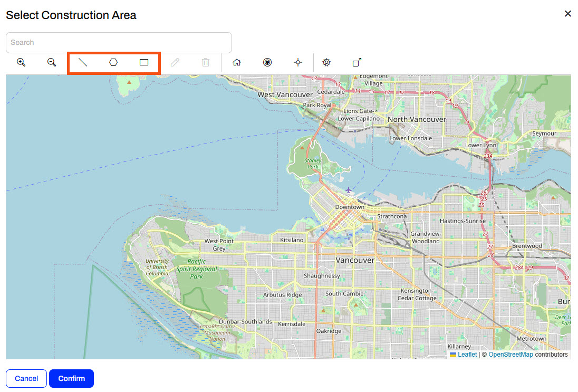Click the home map view icon
Viewport: 578px width, 392px height.
[x=237, y=62]
